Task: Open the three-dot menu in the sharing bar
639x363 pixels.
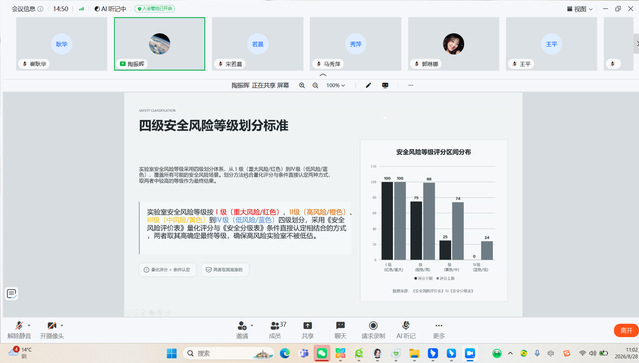Action: (410, 86)
